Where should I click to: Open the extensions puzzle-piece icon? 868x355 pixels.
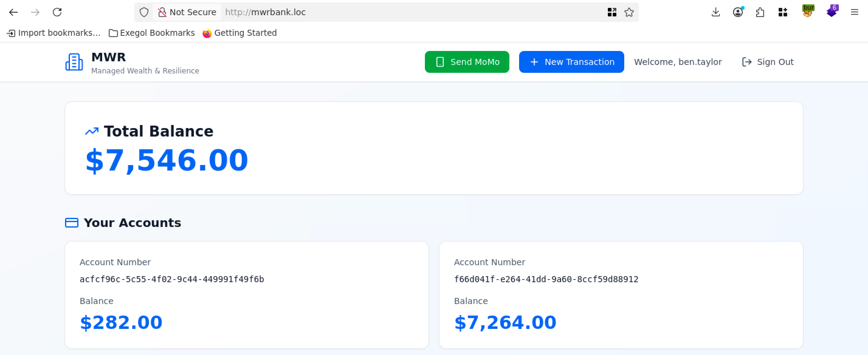pos(760,12)
